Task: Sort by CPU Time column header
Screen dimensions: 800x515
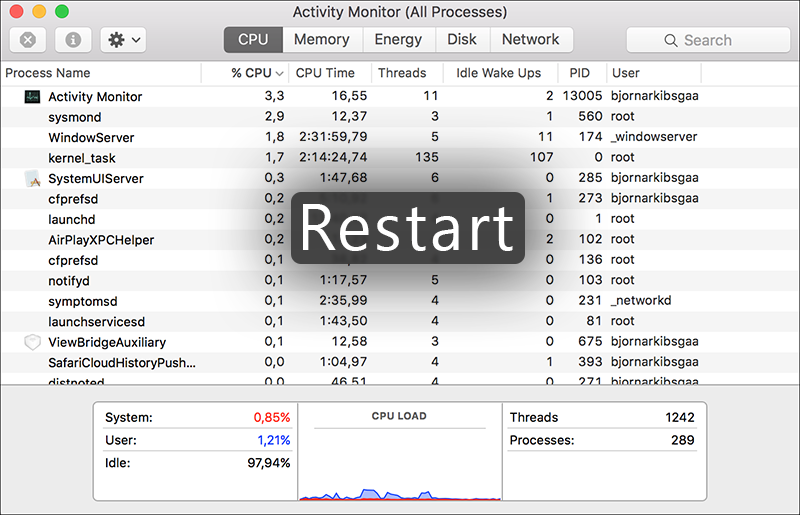Action: point(330,73)
